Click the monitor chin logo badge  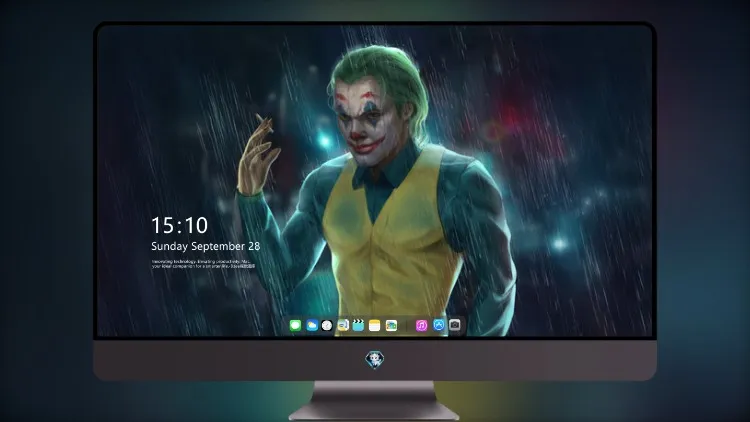pos(375,360)
